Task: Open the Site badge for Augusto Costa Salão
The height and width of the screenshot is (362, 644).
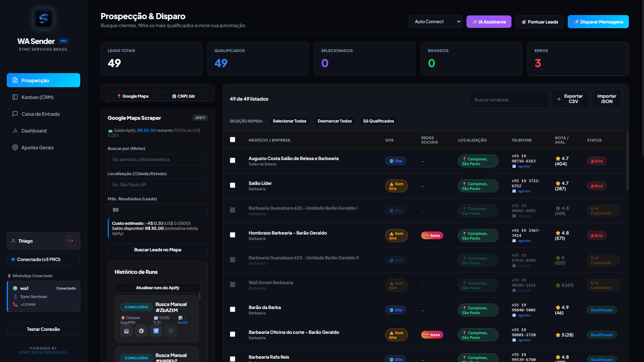Action: 396,161
